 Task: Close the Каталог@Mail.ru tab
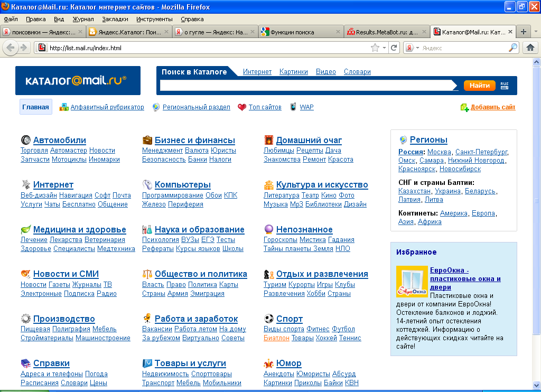pos(510,32)
